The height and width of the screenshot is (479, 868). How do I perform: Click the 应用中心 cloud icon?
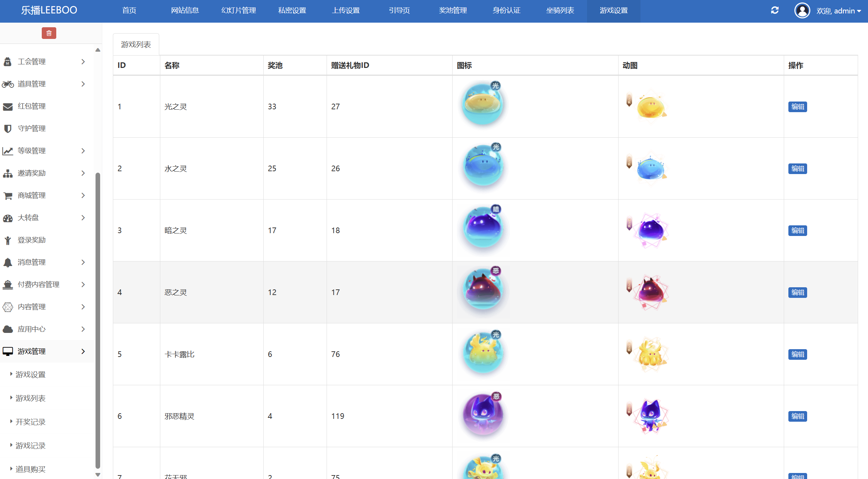pyautogui.click(x=8, y=329)
